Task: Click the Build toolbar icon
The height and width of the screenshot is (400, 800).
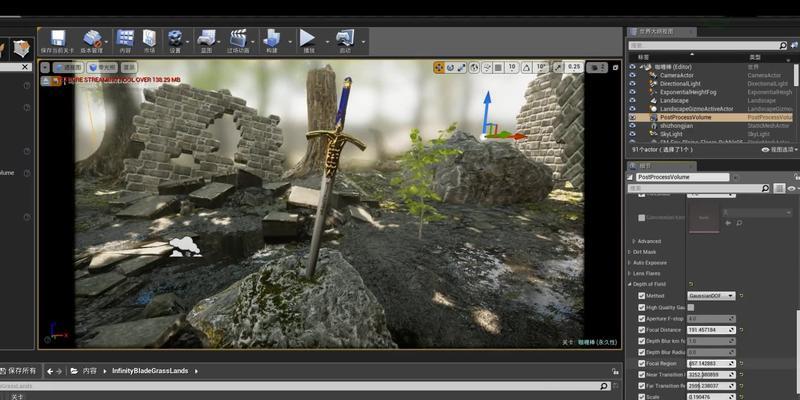Action: 271,38
